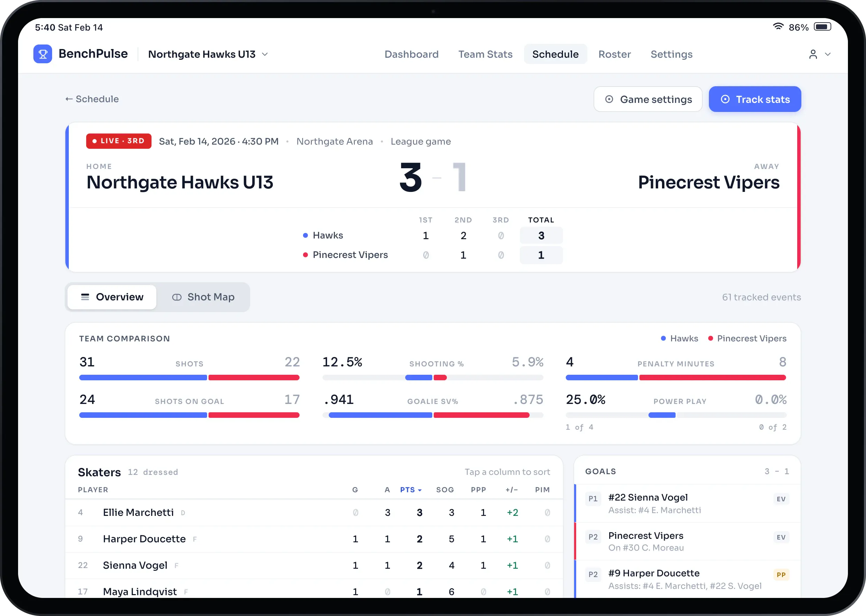This screenshot has height=616, width=866.
Task: Expand the chevron beside the profile icon
Action: 828,54
